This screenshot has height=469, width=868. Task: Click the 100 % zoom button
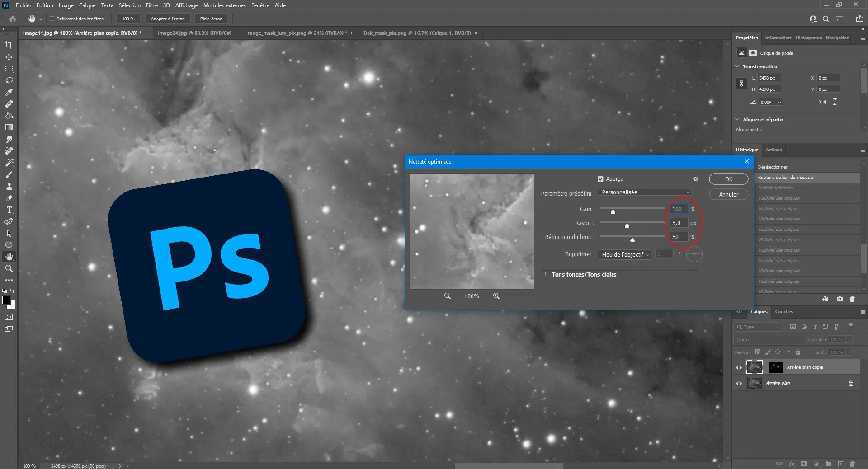pos(128,19)
